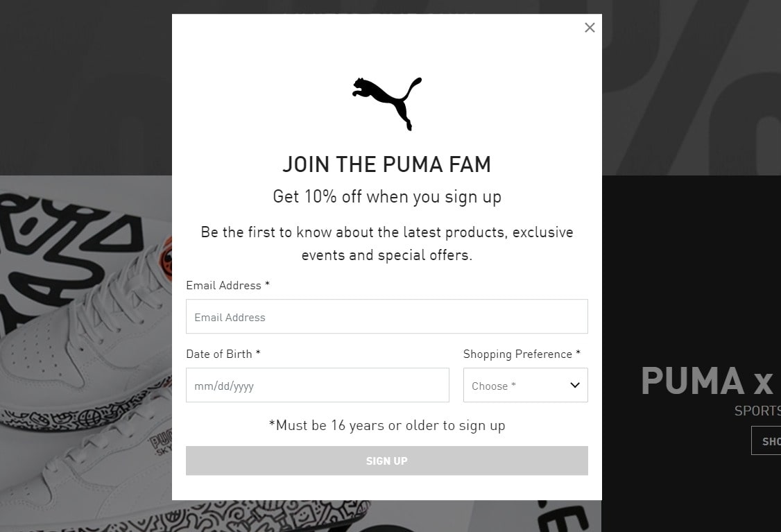Screen dimensions: 781x532
Task: Expand the Shopping Preference chevron arrow
Action: click(575, 386)
